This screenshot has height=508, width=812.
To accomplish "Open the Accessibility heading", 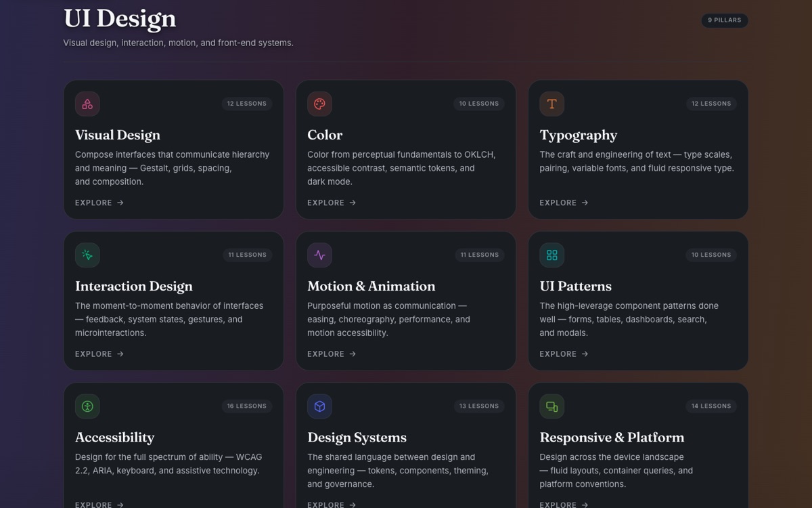I will click(x=115, y=438).
